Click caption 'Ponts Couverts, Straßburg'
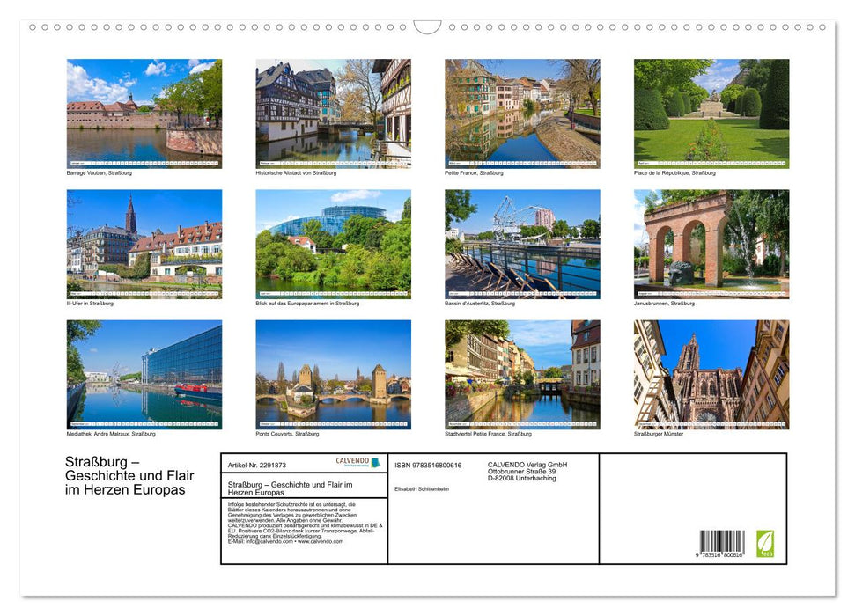 [287, 434]
